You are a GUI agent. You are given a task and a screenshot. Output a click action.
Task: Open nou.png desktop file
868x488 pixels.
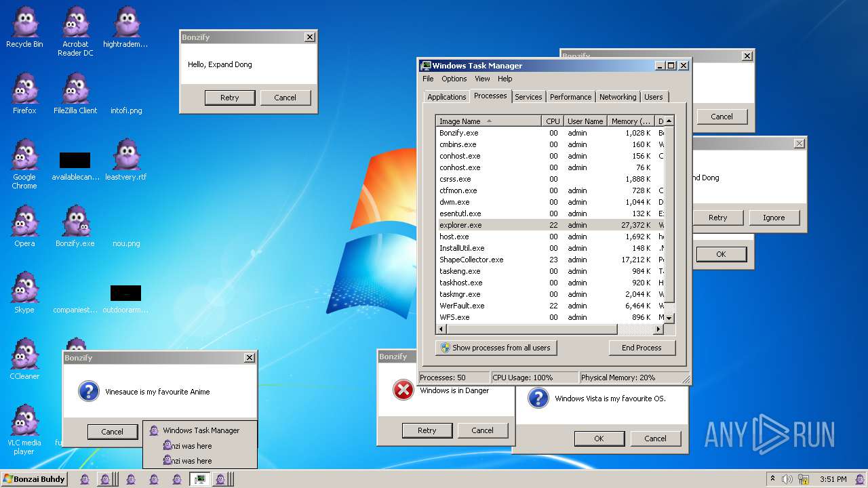tap(126, 243)
